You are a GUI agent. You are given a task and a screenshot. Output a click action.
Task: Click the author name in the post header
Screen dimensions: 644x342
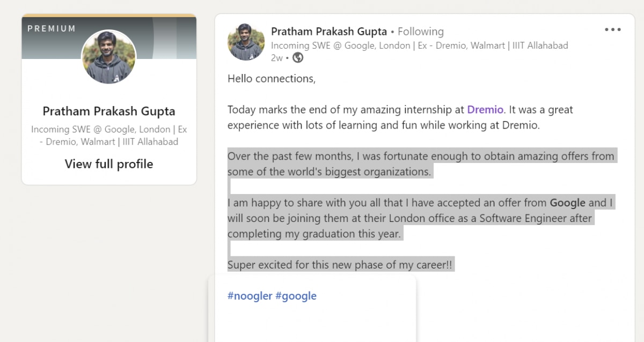click(328, 32)
